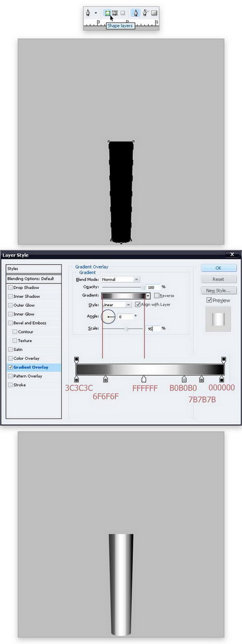242x644 pixels.
Task: Choose the Rectangle shape tool icon
Action: pyautogui.click(x=154, y=13)
